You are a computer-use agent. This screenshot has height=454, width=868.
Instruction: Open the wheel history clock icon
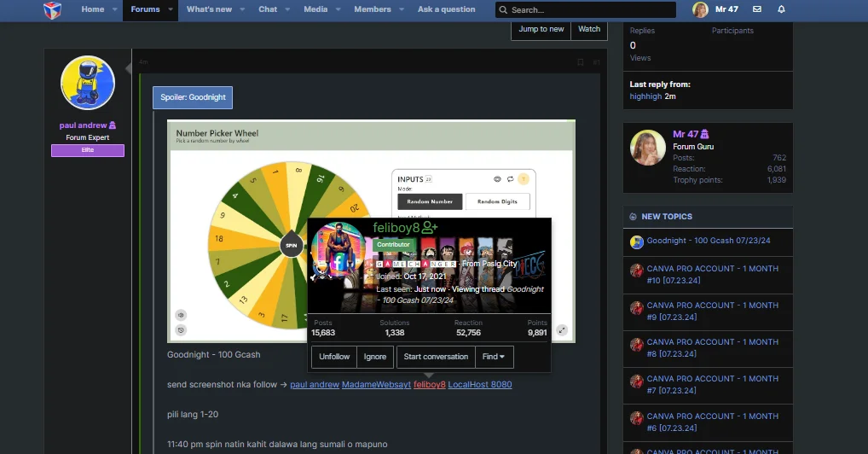(x=181, y=329)
